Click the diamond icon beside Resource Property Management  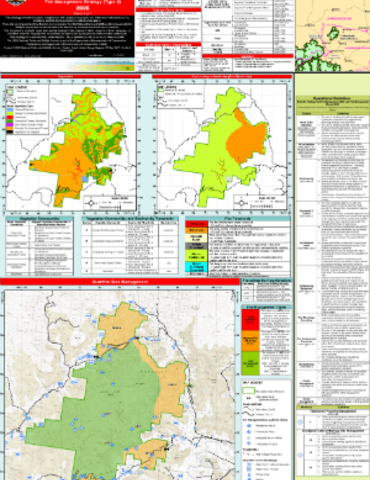coord(300,422)
